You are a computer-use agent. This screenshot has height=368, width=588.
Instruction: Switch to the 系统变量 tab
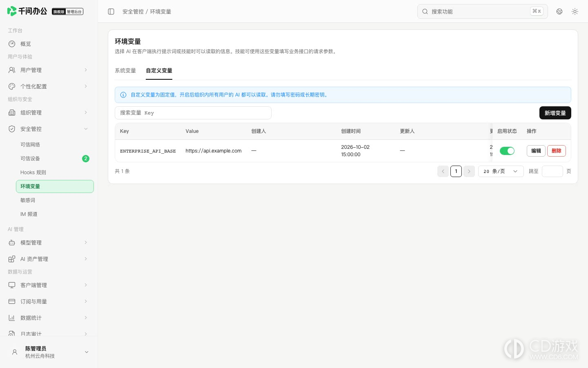125,71
